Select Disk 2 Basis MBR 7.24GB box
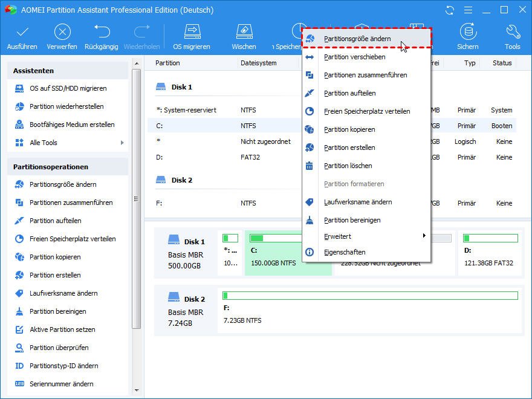Image resolution: width=532 pixels, height=399 pixels. tap(186, 311)
